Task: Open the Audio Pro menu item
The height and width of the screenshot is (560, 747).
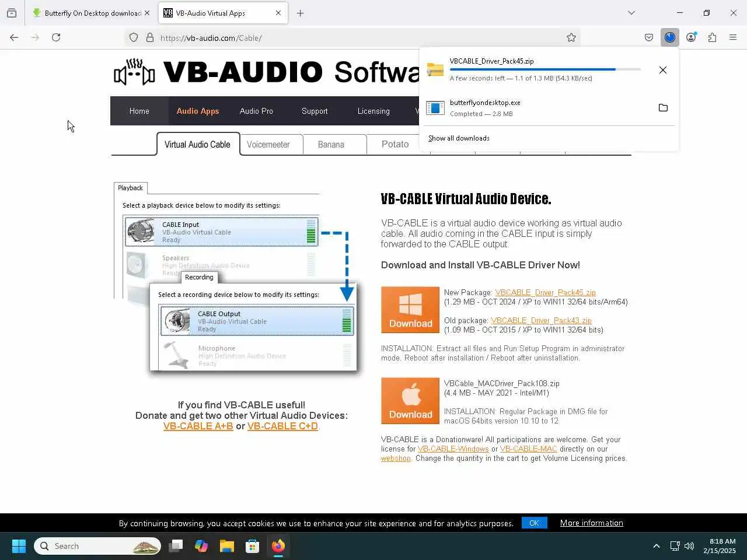Action: pos(256,111)
